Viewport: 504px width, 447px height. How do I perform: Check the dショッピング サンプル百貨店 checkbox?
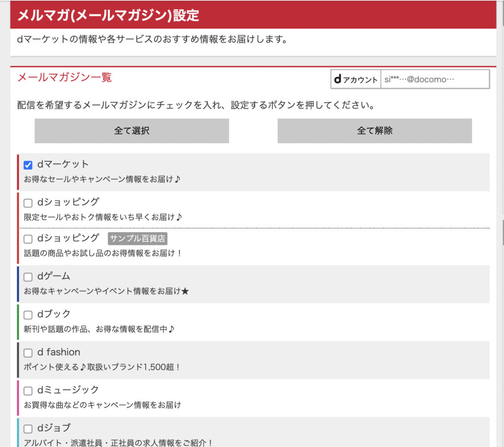point(28,239)
